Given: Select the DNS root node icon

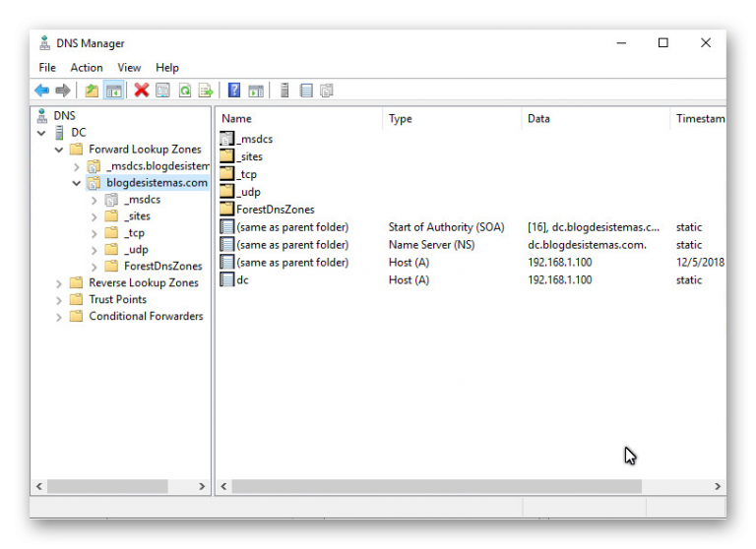Looking at the screenshot, I should (x=43, y=116).
